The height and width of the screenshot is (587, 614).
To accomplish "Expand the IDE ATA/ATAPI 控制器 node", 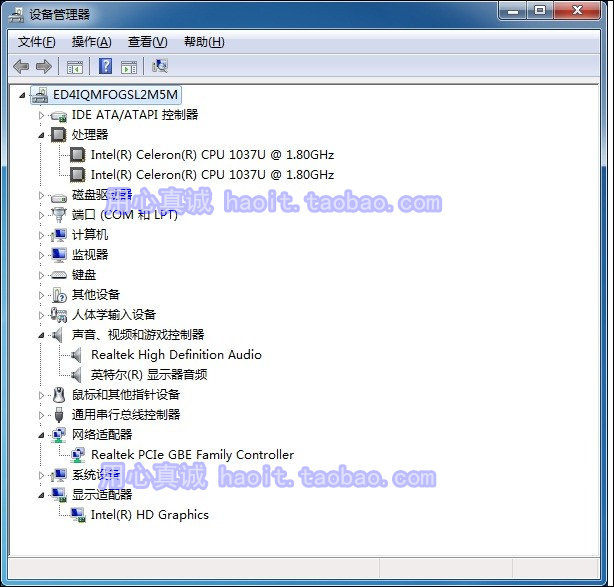I will click(41, 115).
